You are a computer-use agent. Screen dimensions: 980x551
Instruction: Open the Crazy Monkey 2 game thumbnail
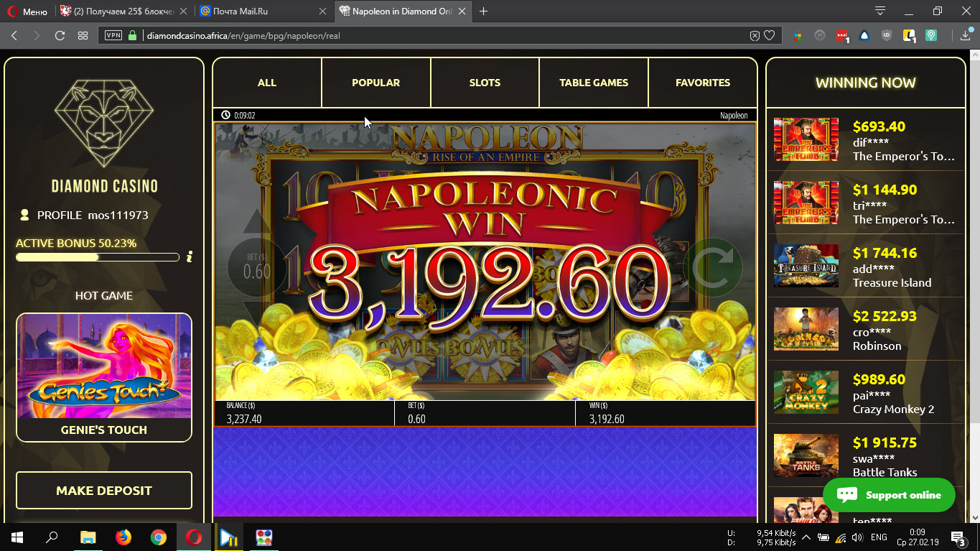click(x=806, y=392)
